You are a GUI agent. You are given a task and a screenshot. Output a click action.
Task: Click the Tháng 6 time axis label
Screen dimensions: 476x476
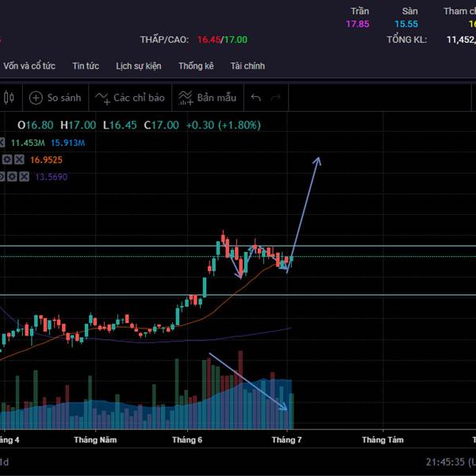(x=187, y=440)
